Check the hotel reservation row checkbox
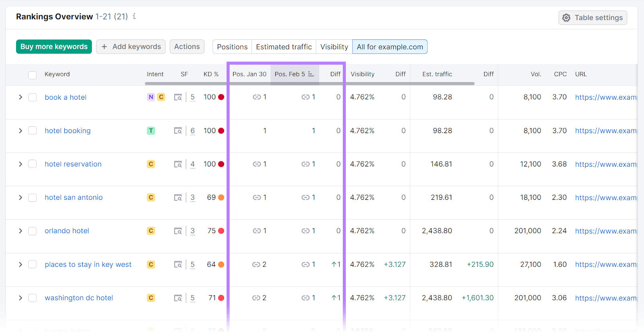 [33, 164]
